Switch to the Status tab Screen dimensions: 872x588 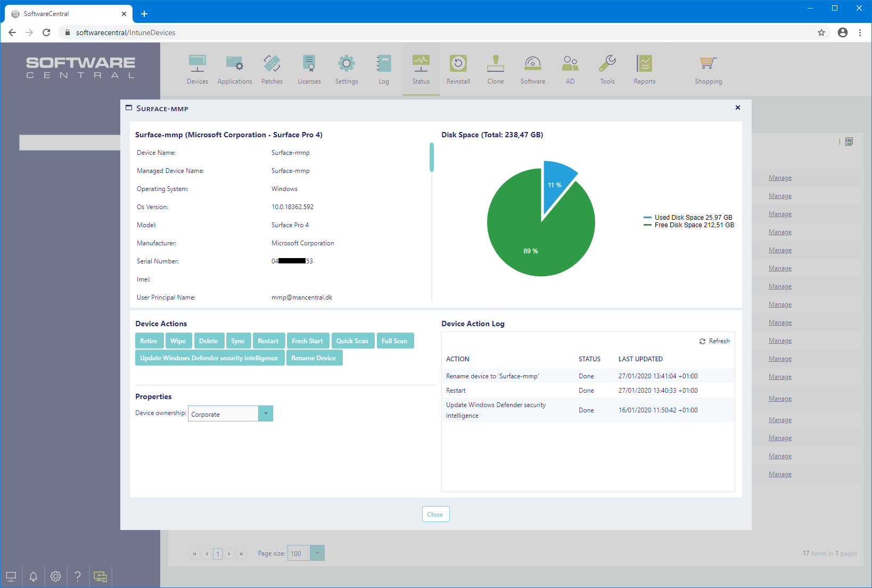(x=421, y=69)
